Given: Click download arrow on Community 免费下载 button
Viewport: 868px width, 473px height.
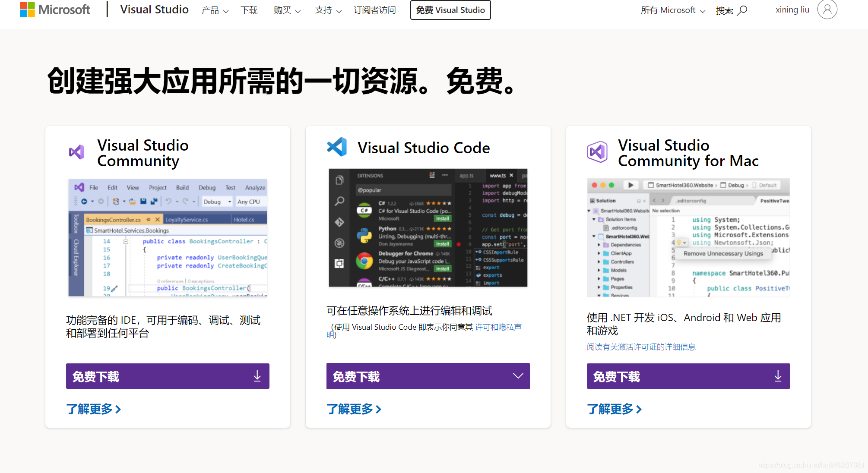Looking at the screenshot, I should click(257, 376).
